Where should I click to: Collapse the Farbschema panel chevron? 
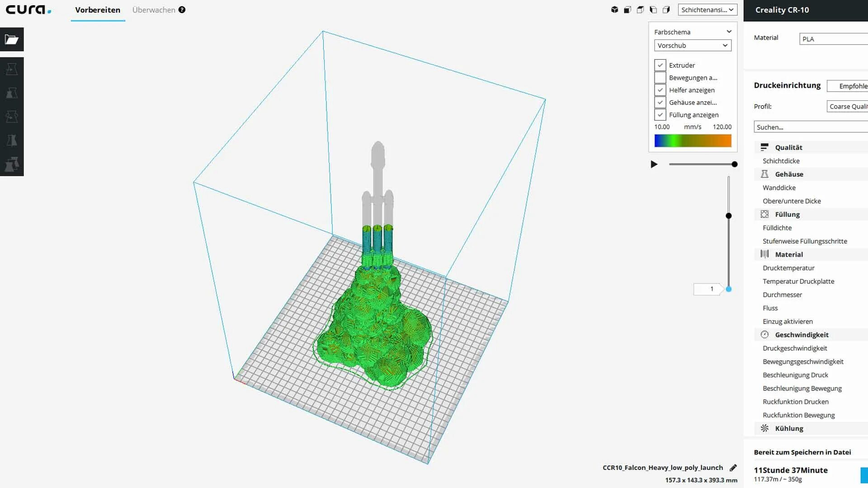point(729,32)
